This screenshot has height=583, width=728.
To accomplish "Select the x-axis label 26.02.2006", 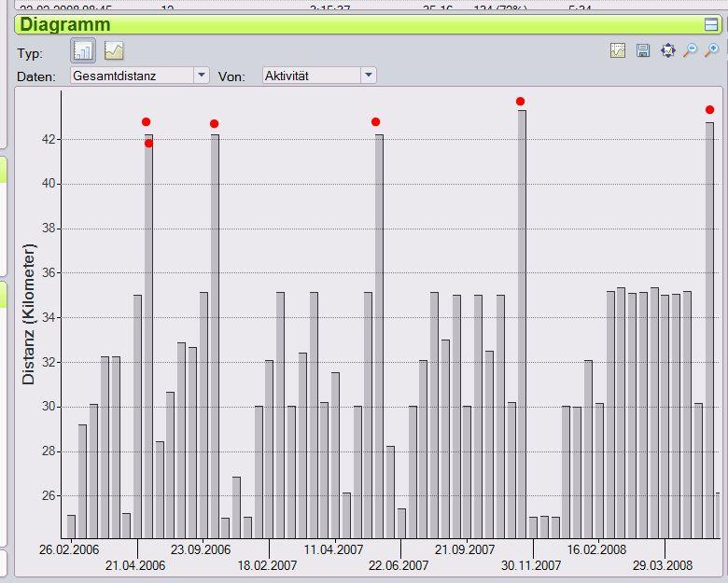I will pyautogui.click(x=69, y=550).
